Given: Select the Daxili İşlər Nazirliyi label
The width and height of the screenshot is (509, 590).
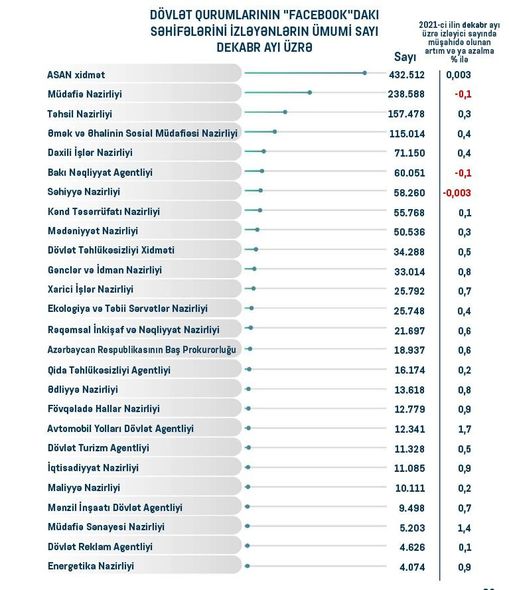Looking at the screenshot, I should [90, 153].
